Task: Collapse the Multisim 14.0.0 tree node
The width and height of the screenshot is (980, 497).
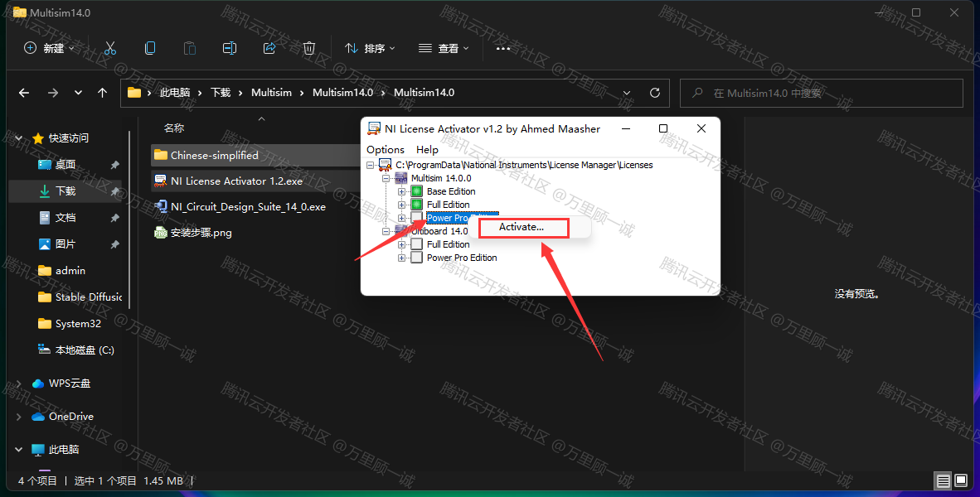Action: point(386,178)
